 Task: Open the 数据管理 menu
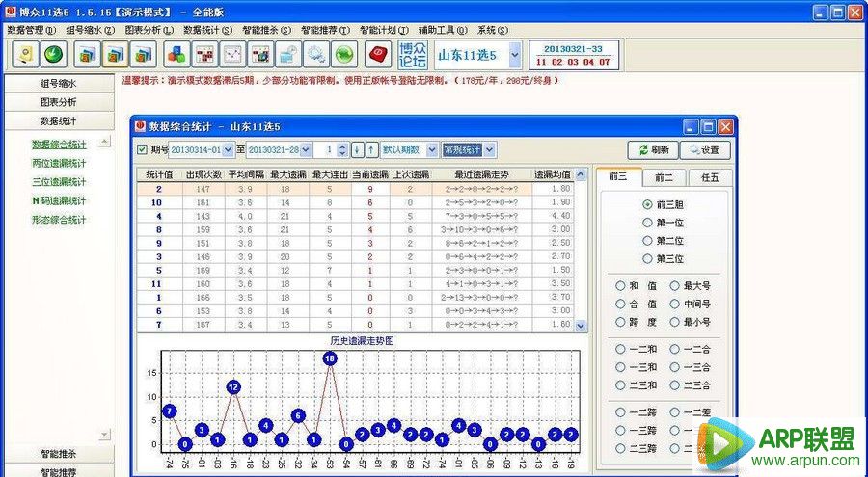31,30
